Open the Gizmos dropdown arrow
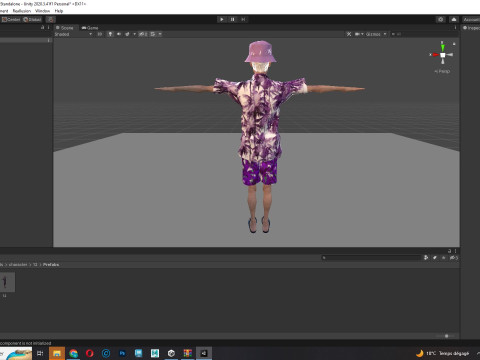Screen dimensions: 480x360 click(x=385, y=34)
